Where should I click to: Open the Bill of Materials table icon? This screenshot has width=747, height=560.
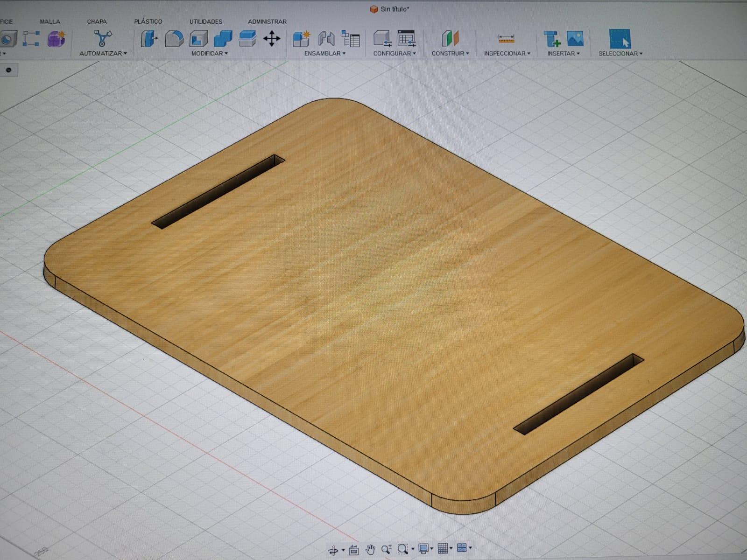(x=351, y=39)
